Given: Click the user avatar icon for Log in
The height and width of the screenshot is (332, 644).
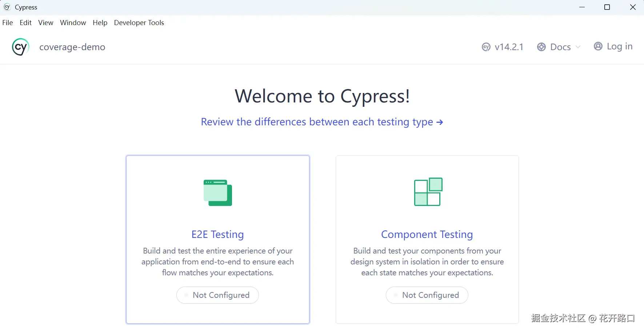Looking at the screenshot, I should coord(598,46).
